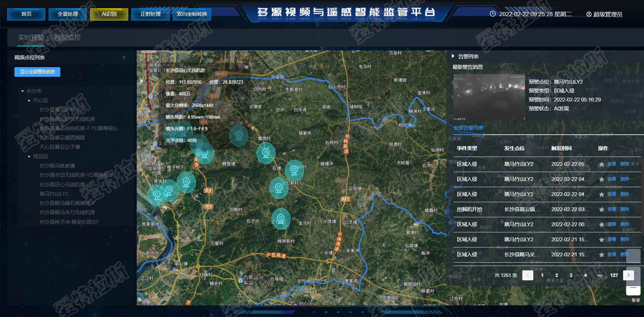
Task: Switch to the 视频监控 tab
Action: 68,37
